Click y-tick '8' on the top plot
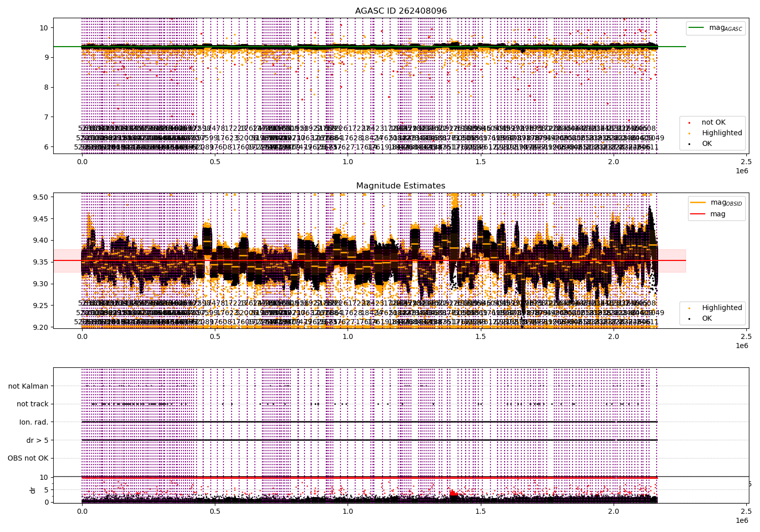760x532 pixels. [x=47, y=88]
